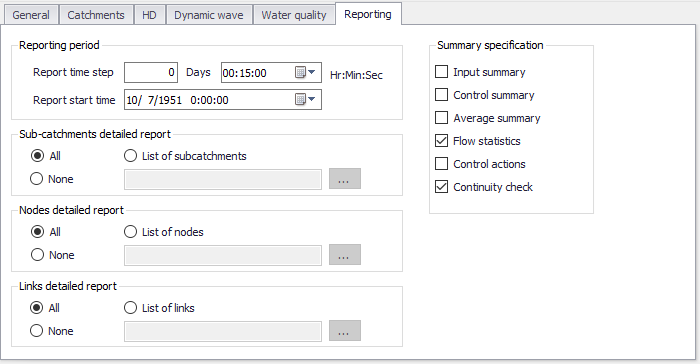
Task: Switch to the Water quality tab
Action: coord(294,15)
